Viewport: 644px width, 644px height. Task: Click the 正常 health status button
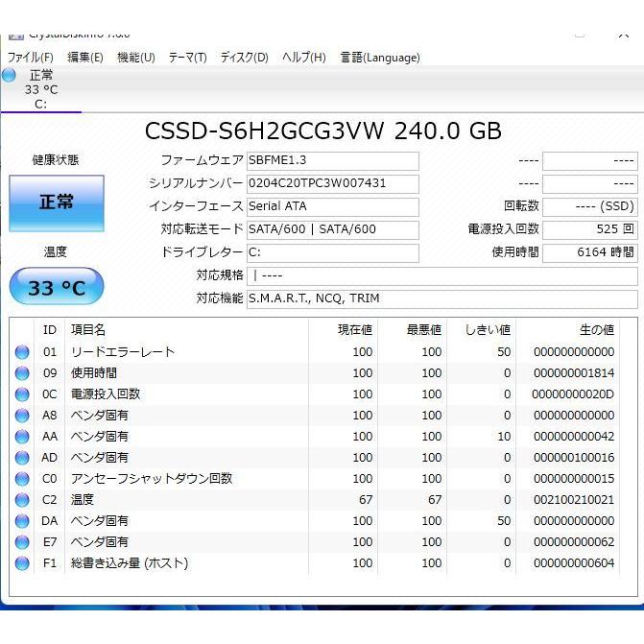point(57,203)
